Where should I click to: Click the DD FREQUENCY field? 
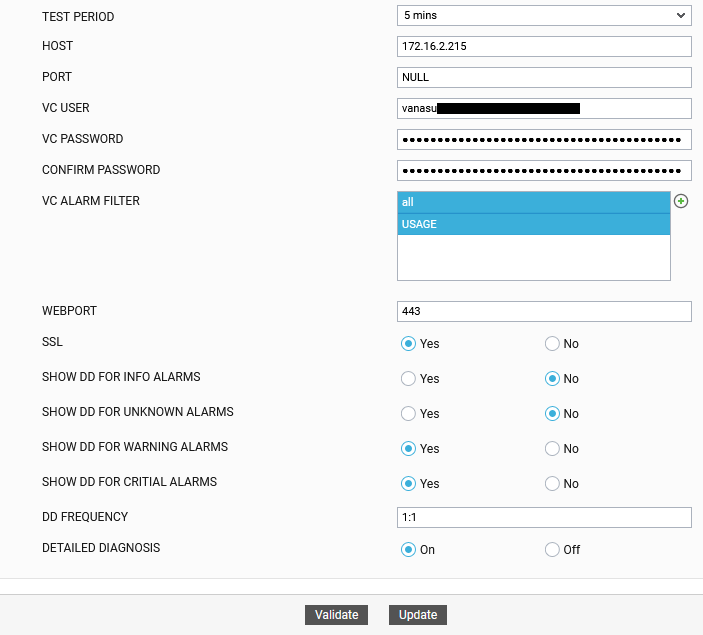pos(544,517)
